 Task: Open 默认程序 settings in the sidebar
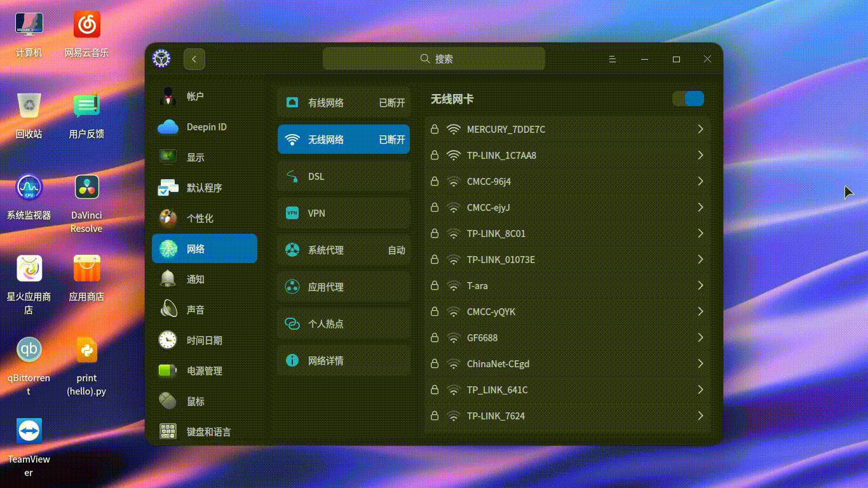[205, 188]
